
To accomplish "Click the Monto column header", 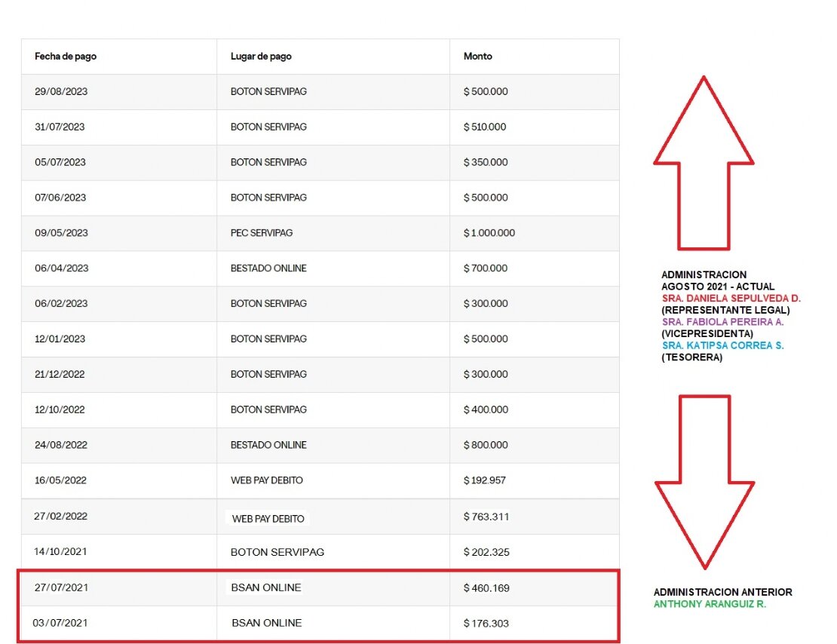I will point(477,57).
